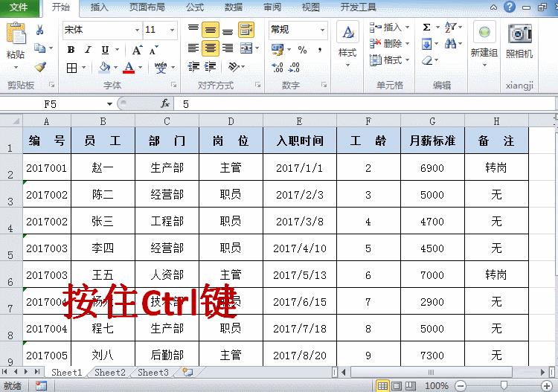Click the text orientation icon
Screen dimensions: 558x392
tap(234, 67)
